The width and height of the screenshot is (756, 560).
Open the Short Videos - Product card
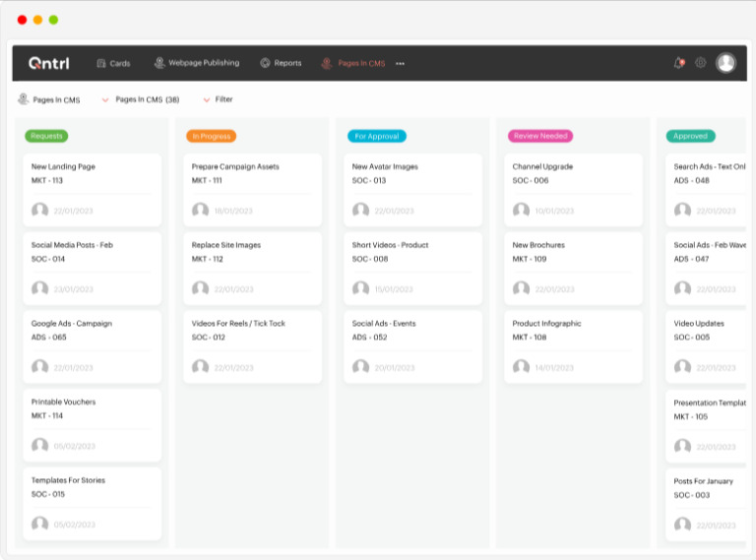coord(413,269)
